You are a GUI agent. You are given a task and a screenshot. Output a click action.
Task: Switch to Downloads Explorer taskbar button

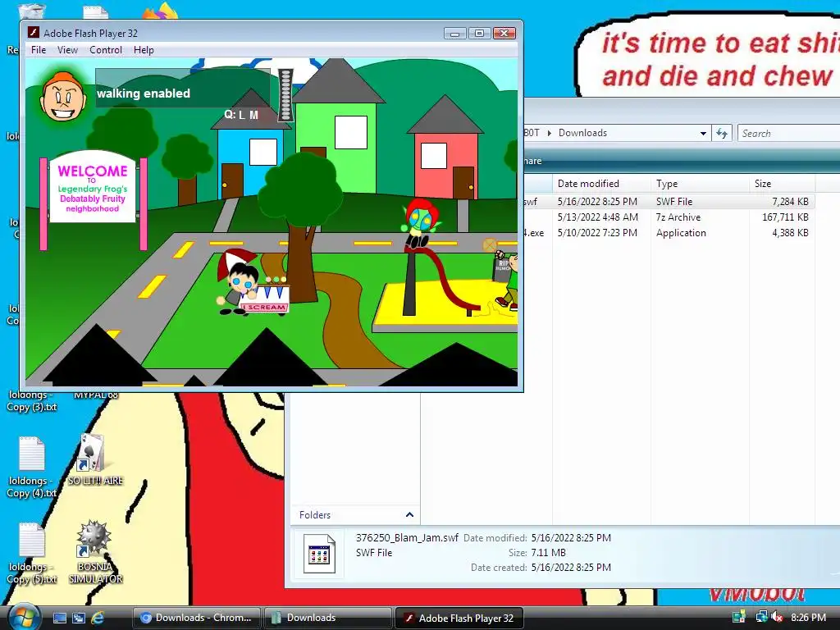(x=327, y=618)
